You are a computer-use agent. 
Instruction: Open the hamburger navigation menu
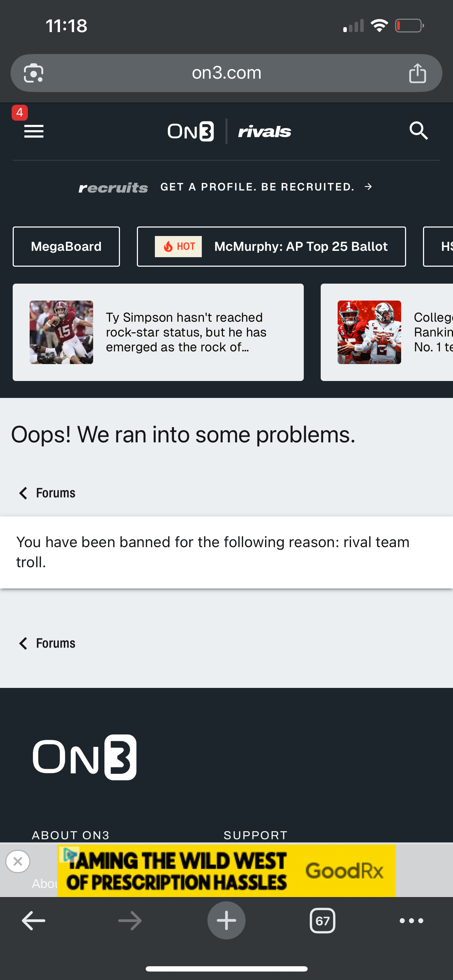[34, 131]
